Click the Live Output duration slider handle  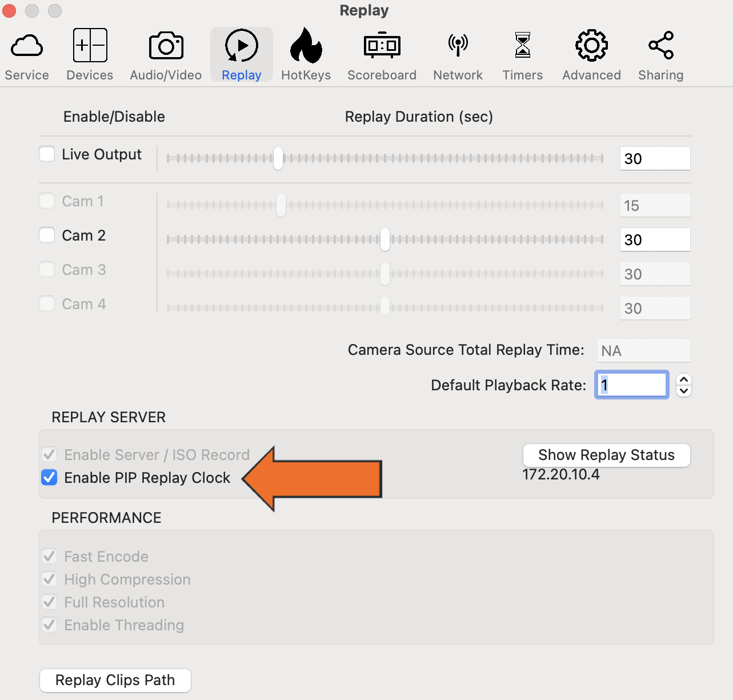tap(278, 158)
